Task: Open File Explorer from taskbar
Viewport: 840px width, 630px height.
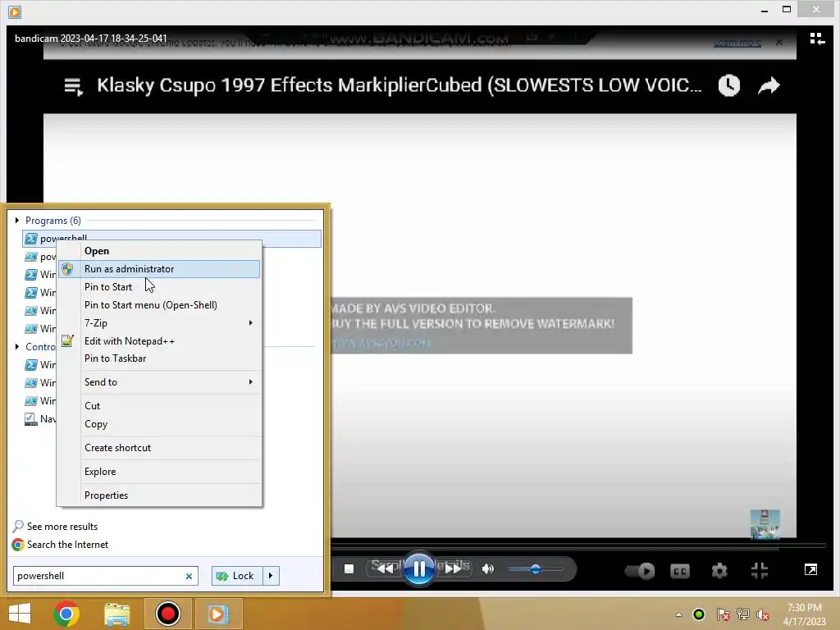Action: pyautogui.click(x=116, y=614)
